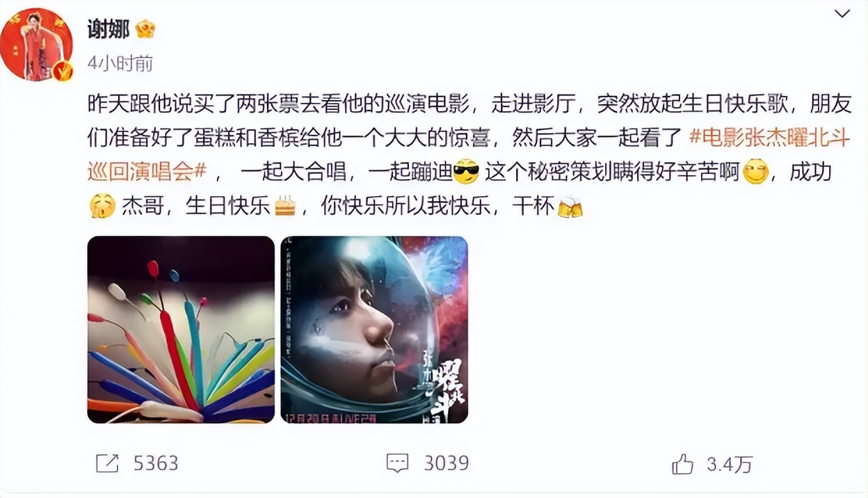The image size is (868, 498).
Task: Open Xie Na's profile avatar
Action: pyautogui.click(x=36, y=45)
